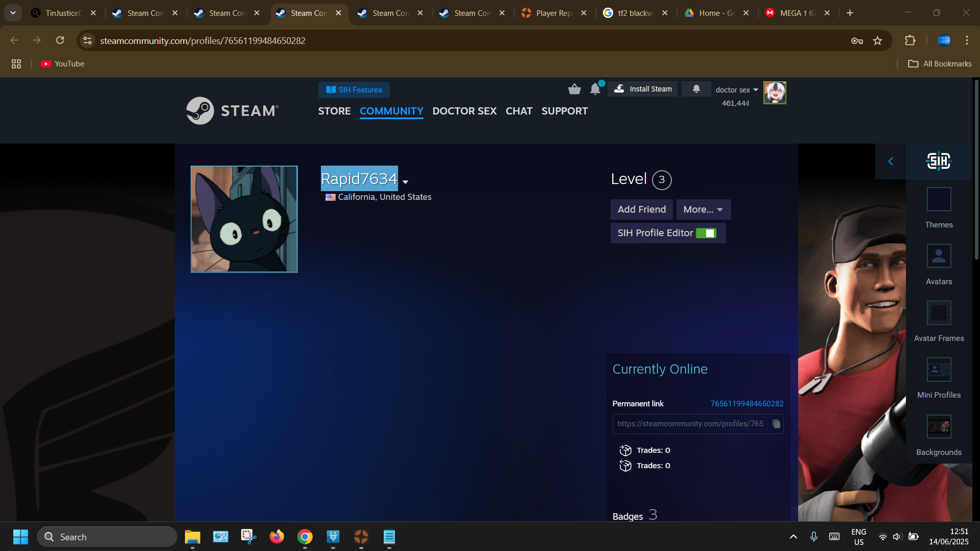
Task: Click the taskbar Search box
Action: [x=107, y=537]
